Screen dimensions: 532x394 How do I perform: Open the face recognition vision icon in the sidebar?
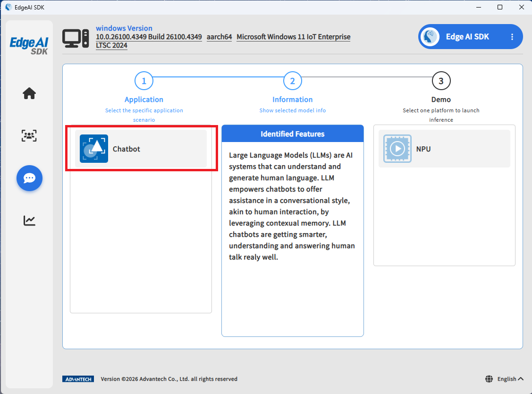click(29, 135)
